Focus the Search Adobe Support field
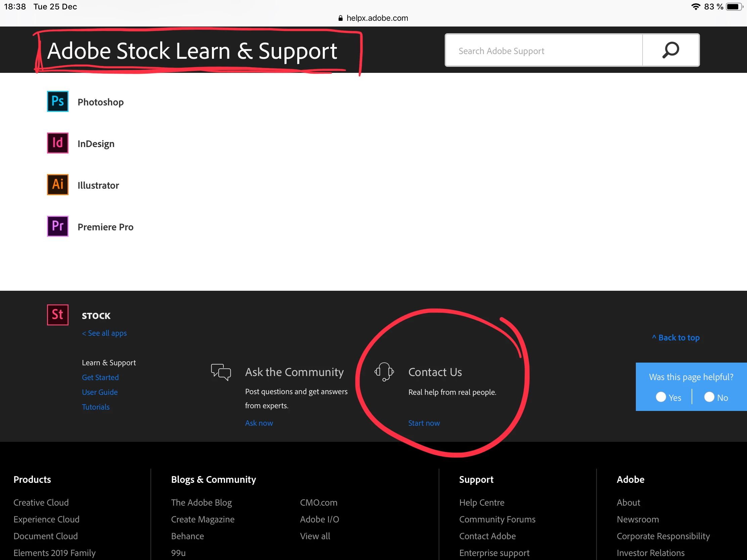 [544, 51]
